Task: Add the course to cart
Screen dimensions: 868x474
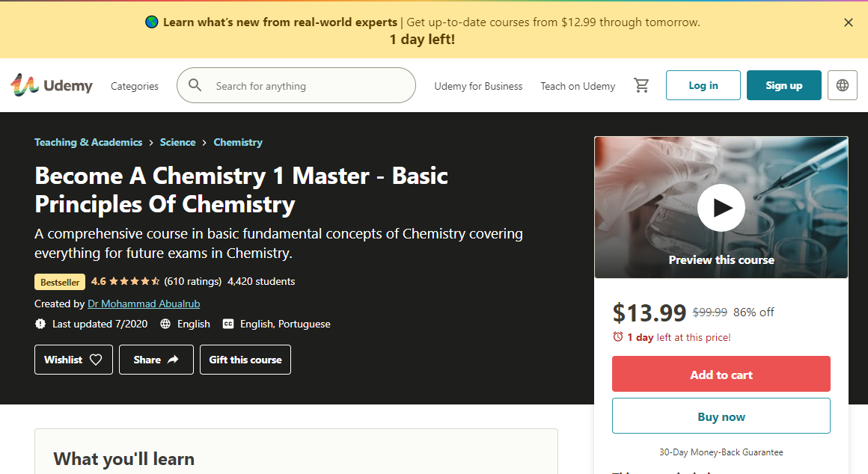Action: [x=721, y=374]
